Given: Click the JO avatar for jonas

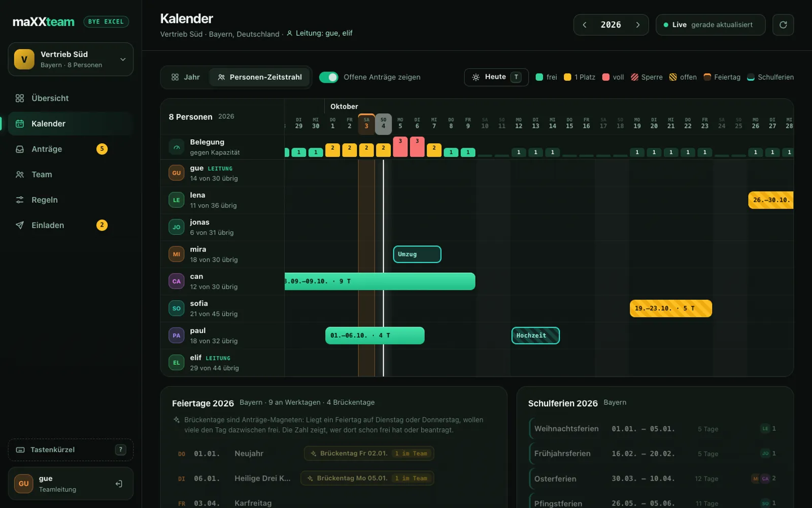Looking at the screenshot, I should (x=177, y=227).
